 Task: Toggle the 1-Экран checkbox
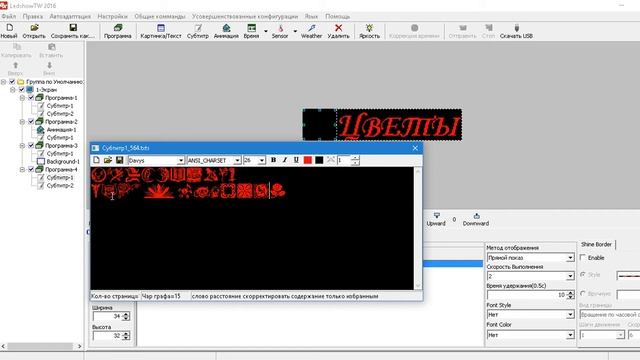[x=22, y=89]
